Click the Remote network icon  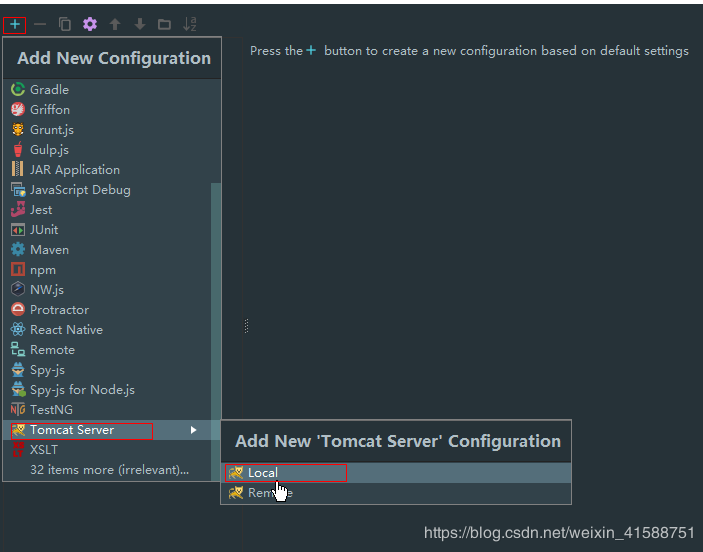click(x=18, y=349)
